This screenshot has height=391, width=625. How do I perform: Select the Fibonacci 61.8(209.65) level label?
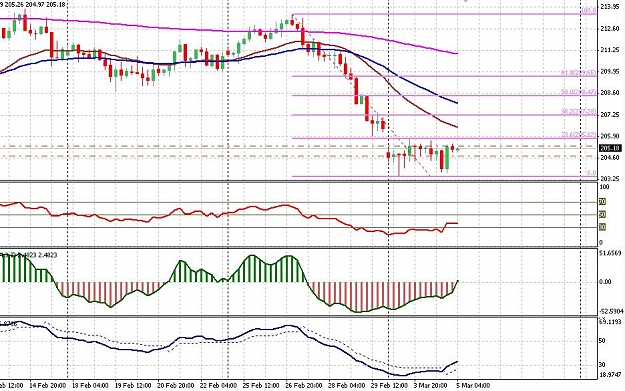(x=579, y=73)
